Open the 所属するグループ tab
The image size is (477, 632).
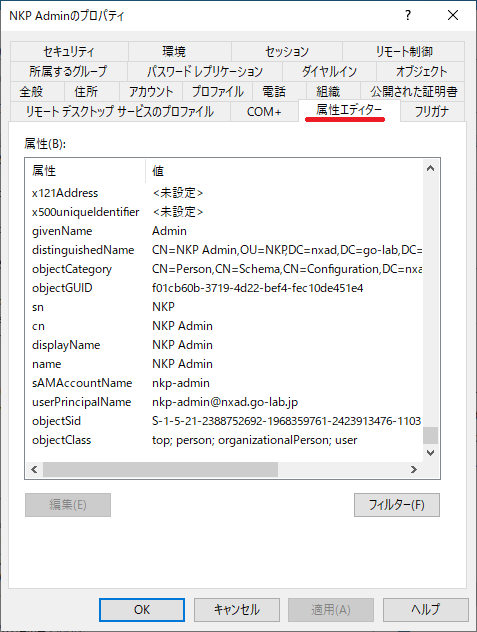pyautogui.click(x=69, y=71)
